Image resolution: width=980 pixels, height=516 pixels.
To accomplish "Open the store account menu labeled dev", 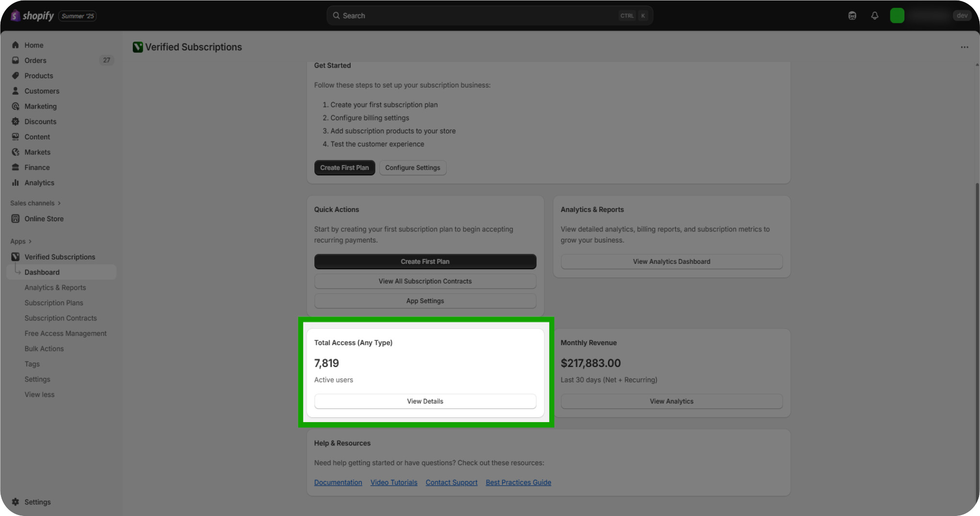I will [962, 15].
